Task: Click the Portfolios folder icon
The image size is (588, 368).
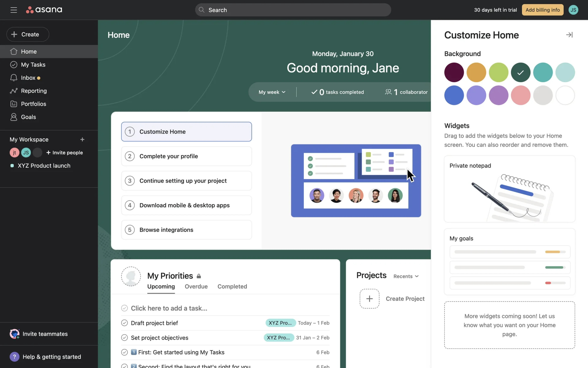Action: 14,104
